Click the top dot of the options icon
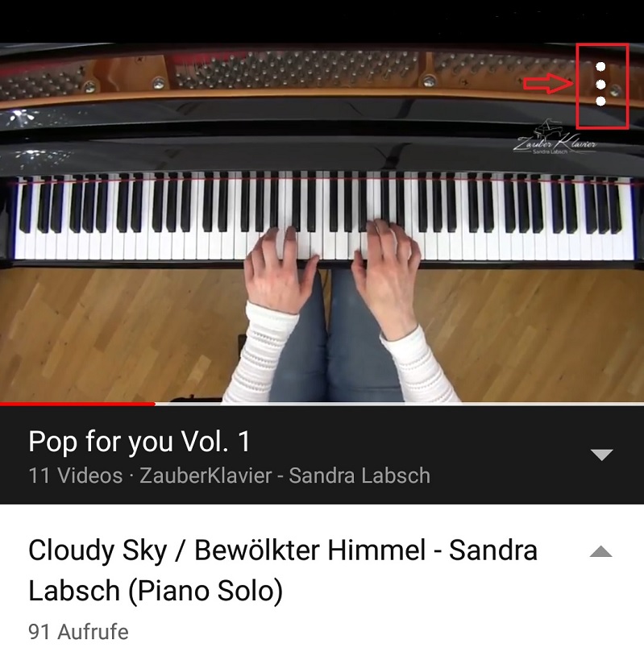This screenshot has height=656, width=644. pos(600,67)
